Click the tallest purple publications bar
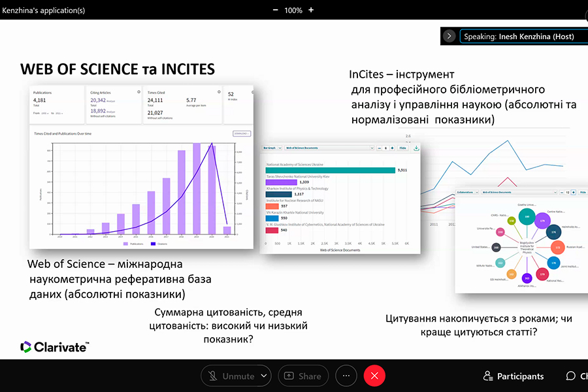The image size is (588, 392). (197, 189)
